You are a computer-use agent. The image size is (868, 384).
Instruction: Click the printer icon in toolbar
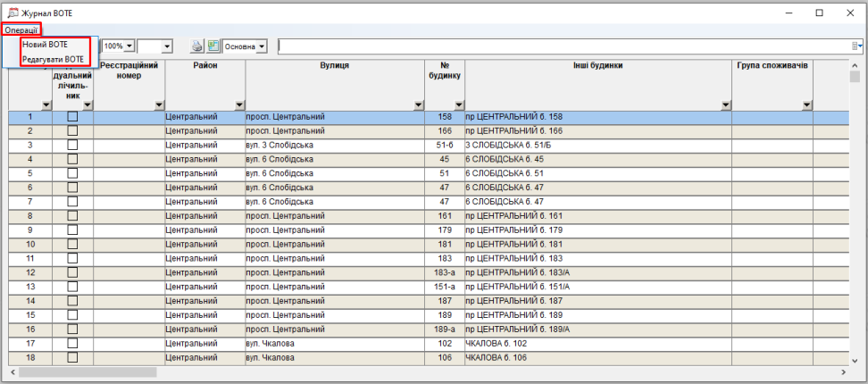(198, 46)
